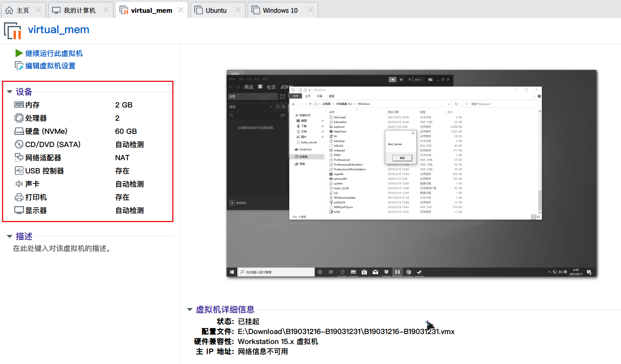Viewport: 621px width, 364px height.
Task: Click the NAT network value
Action: [122, 157]
